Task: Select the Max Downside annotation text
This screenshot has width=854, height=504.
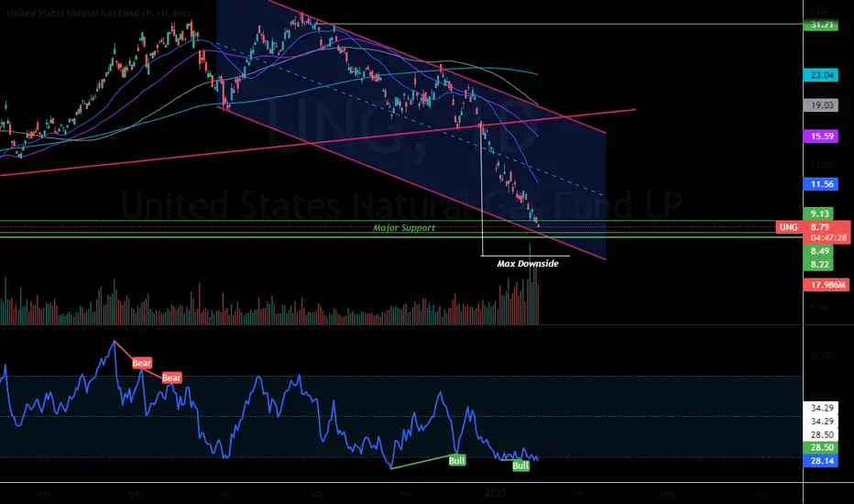Action: [527, 264]
